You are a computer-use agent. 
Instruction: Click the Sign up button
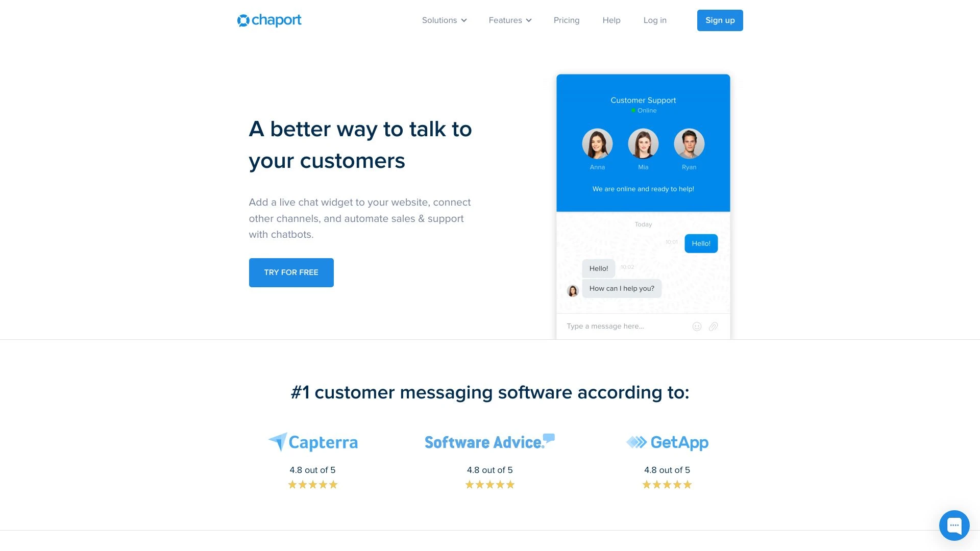click(720, 20)
